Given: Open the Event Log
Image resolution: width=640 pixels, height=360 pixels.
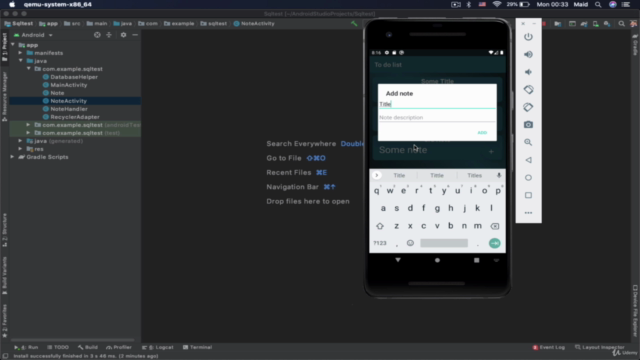Looking at the screenshot, I should coord(549,347).
